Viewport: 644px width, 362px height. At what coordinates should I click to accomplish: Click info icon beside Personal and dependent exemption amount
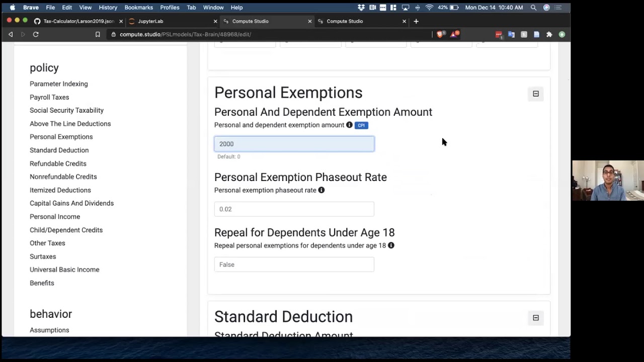tap(349, 125)
